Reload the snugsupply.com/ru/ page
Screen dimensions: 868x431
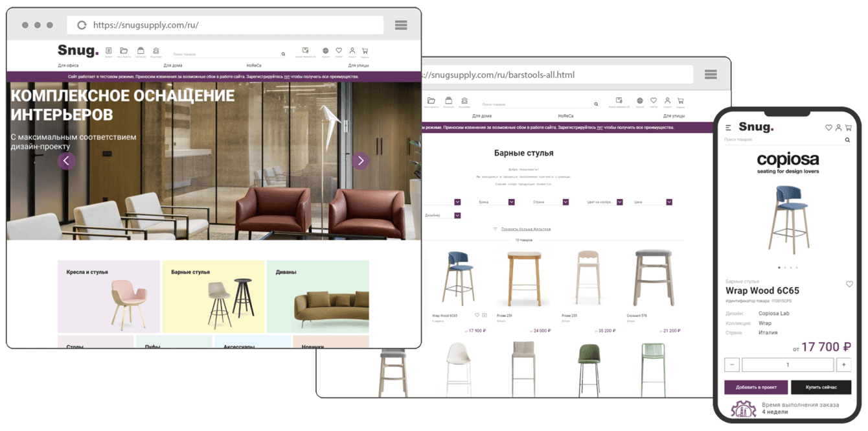click(82, 25)
